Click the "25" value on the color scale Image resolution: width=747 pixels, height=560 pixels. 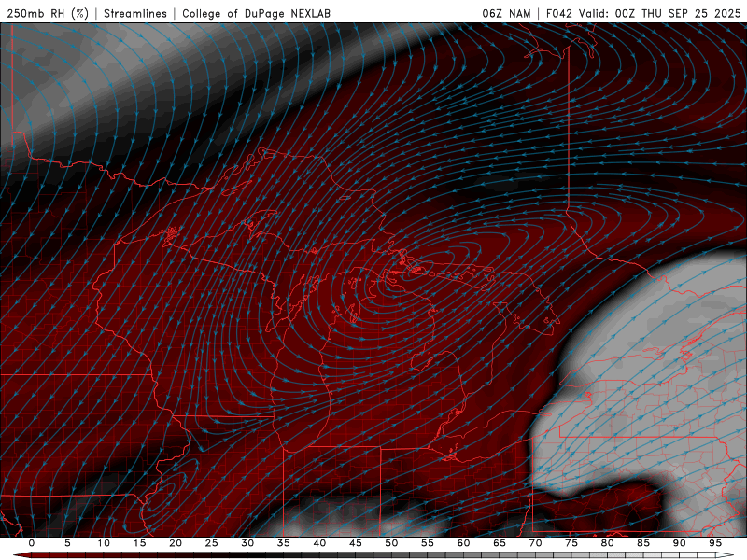[212, 543]
